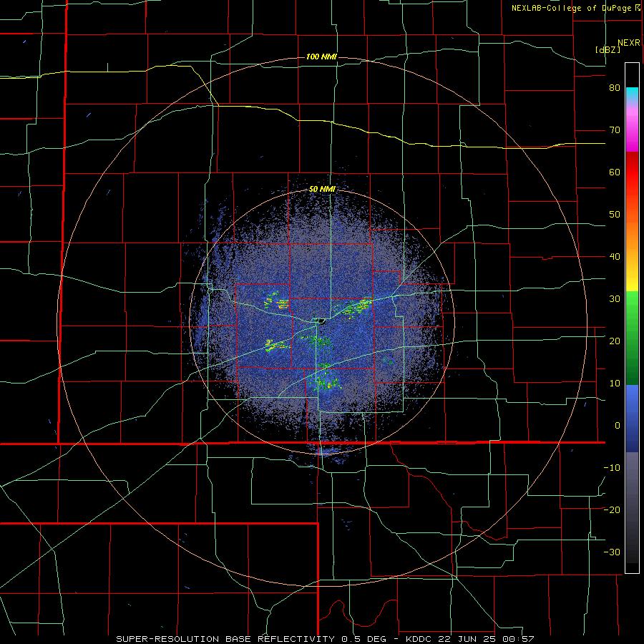Select the -10 value on dBZ scale
The image size is (644, 644).
tap(612, 468)
